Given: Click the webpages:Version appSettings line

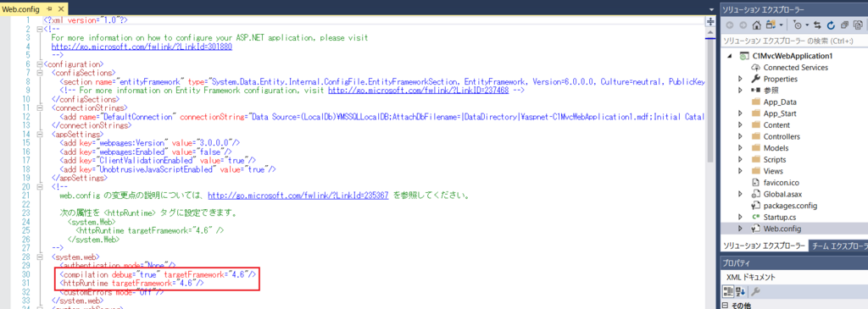Looking at the screenshot, I should point(149,142).
